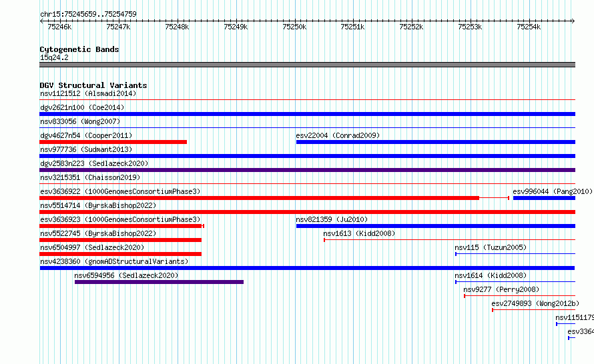
Task: Click the esv3636923 red bar
Action: [x=121, y=226]
